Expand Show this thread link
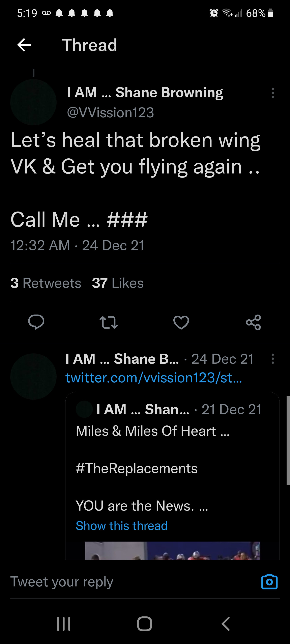Viewport: 290px width, 644px height. click(x=122, y=525)
